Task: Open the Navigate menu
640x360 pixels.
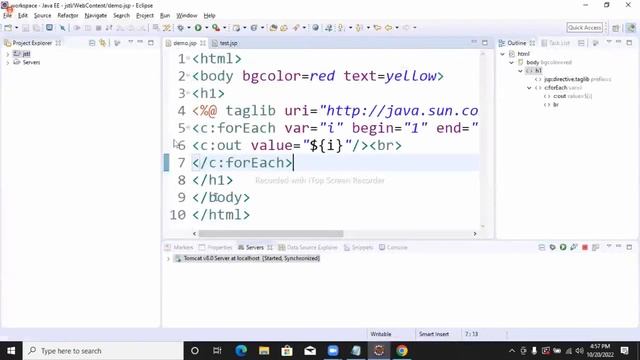Action: coord(96,16)
